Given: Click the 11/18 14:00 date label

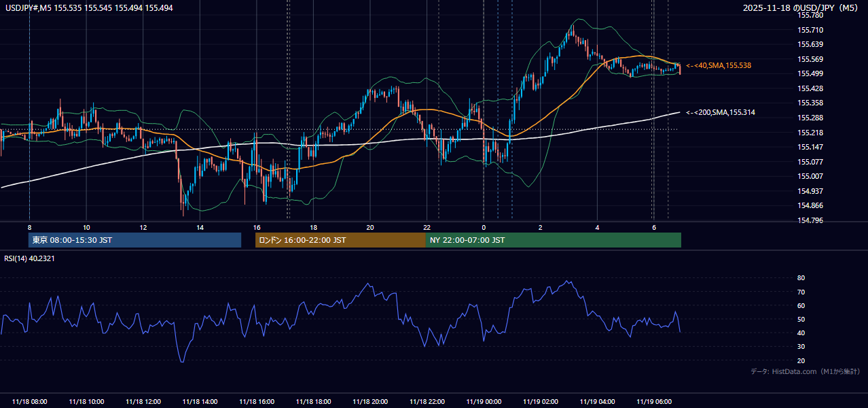Looking at the screenshot, I should 200,402.
